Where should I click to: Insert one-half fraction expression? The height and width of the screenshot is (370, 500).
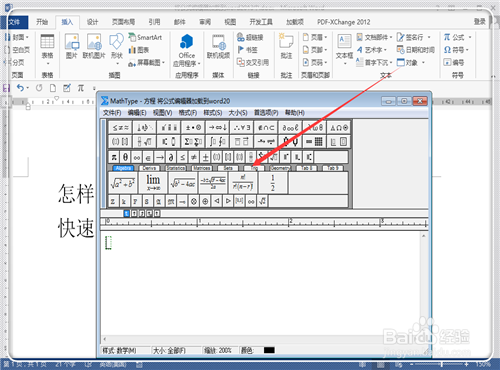pyautogui.click(x=273, y=183)
